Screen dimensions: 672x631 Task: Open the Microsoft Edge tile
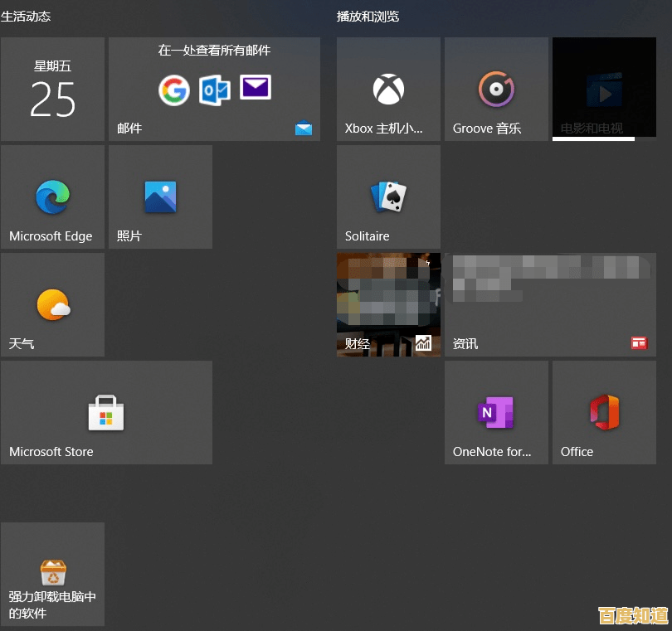click(x=52, y=197)
